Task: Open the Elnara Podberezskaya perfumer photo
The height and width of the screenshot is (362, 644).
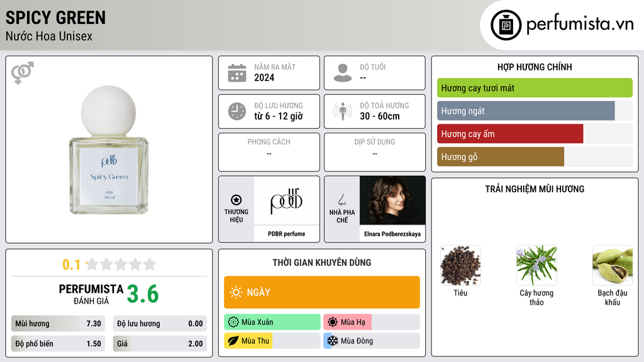Action: (392, 200)
